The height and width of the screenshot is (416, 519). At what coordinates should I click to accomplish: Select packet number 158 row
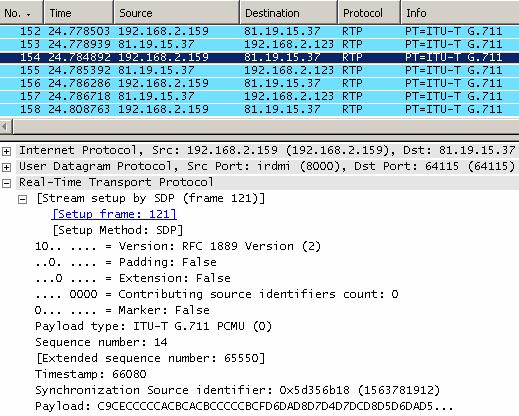(x=259, y=109)
